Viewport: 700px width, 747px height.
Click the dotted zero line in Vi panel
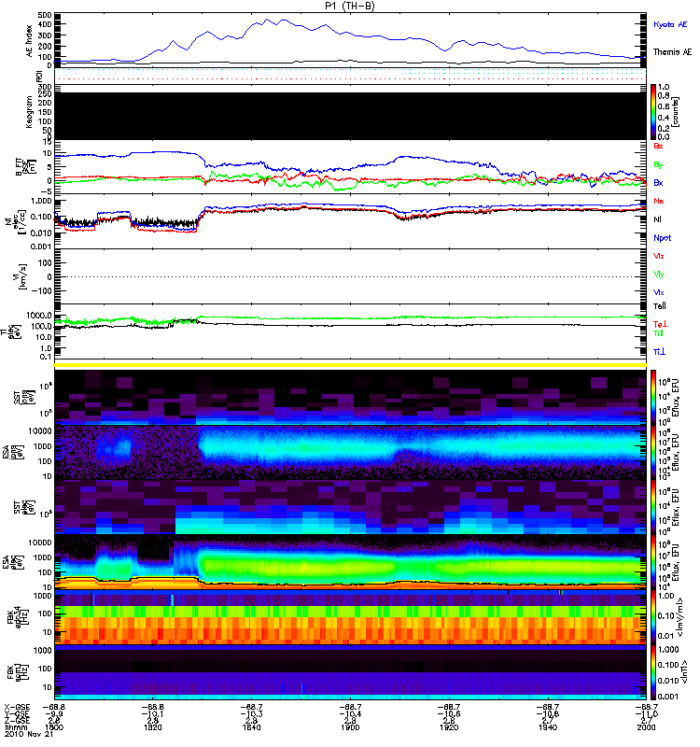[x=351, y=276]
